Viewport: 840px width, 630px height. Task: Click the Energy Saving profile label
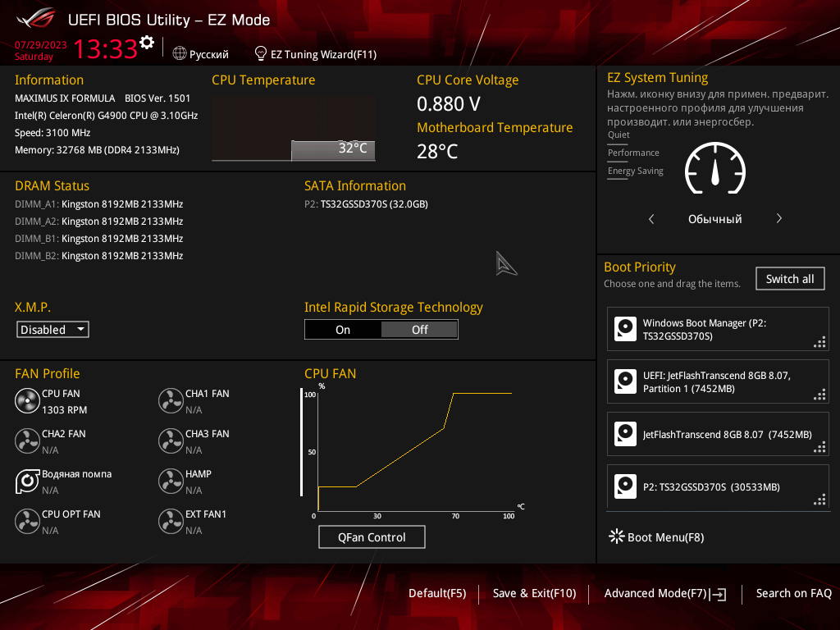636,171
